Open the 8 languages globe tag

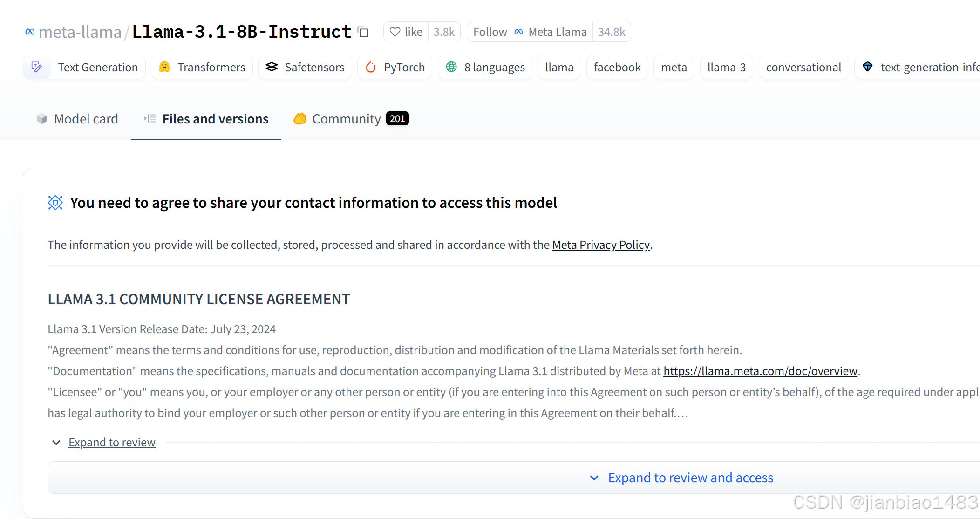click(x=485, y=67)
